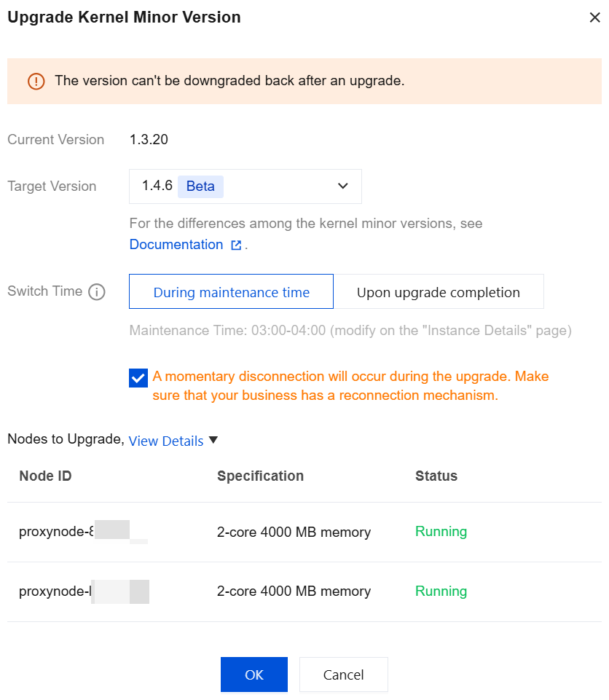Click the Specification column header
The image size is (609, 700).
pos(260,476)
